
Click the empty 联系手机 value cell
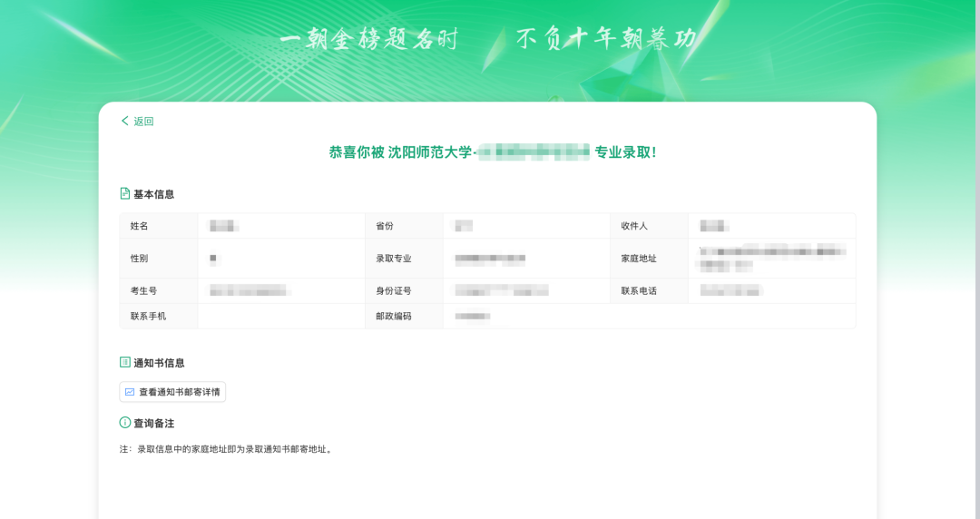point(281,316)
